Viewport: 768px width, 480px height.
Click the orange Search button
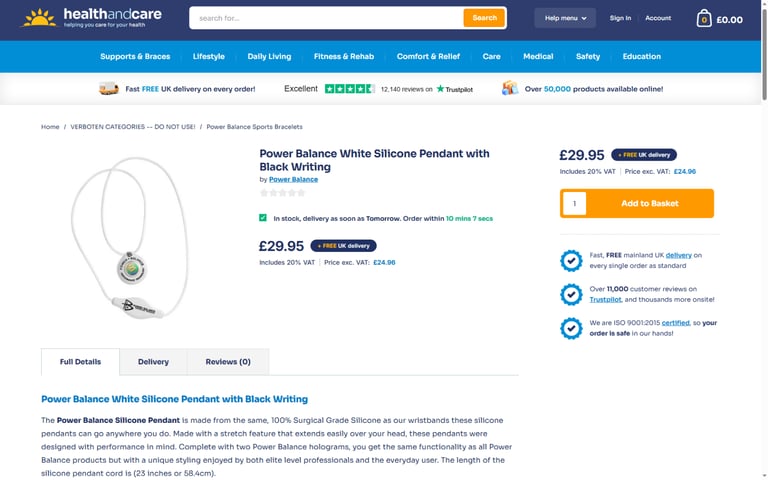(484, 18)
